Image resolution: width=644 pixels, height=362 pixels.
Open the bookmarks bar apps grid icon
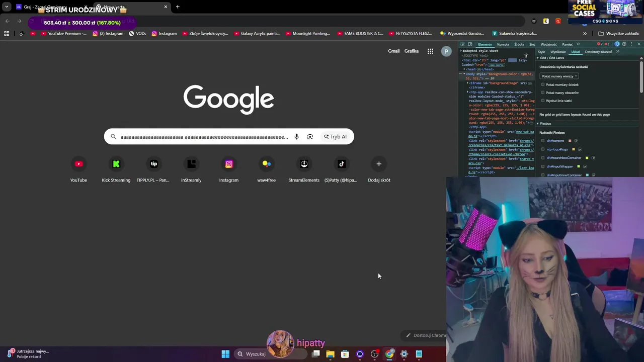[x=7, y=34]
